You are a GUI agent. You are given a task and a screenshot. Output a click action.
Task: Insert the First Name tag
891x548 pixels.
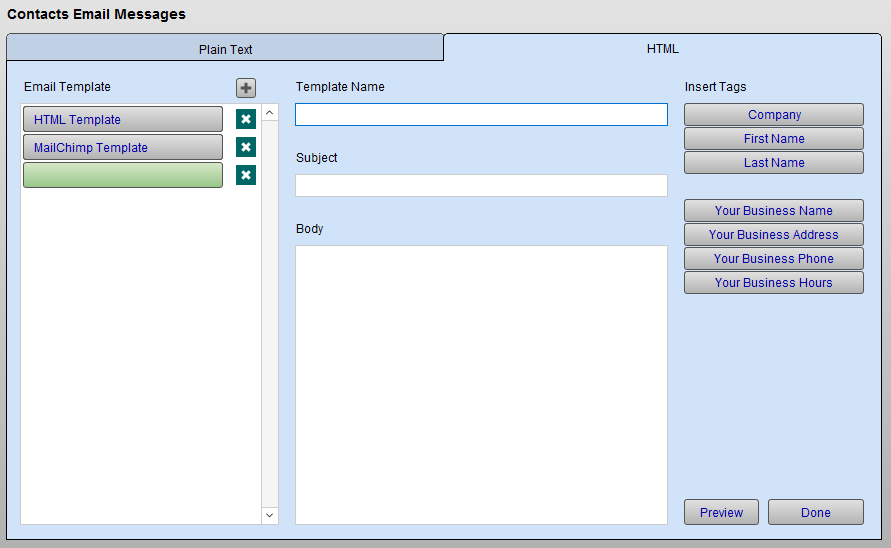[x=773, y=139]
